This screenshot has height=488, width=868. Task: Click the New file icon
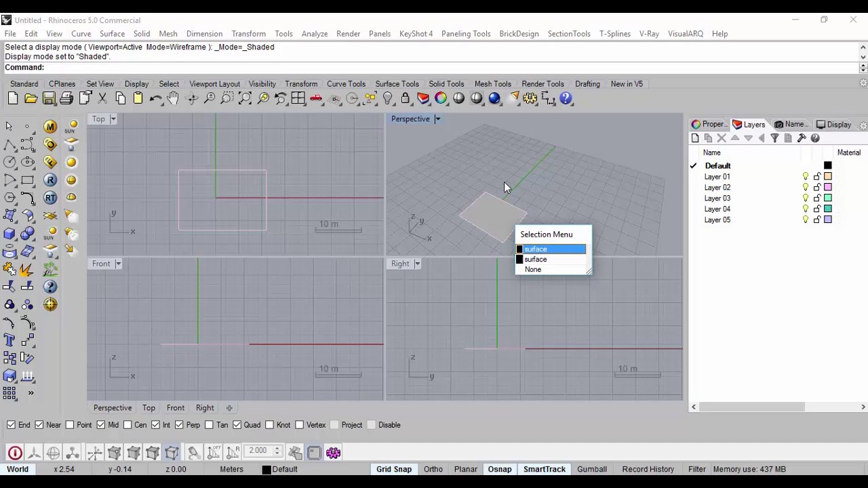[x=13, y=99]
